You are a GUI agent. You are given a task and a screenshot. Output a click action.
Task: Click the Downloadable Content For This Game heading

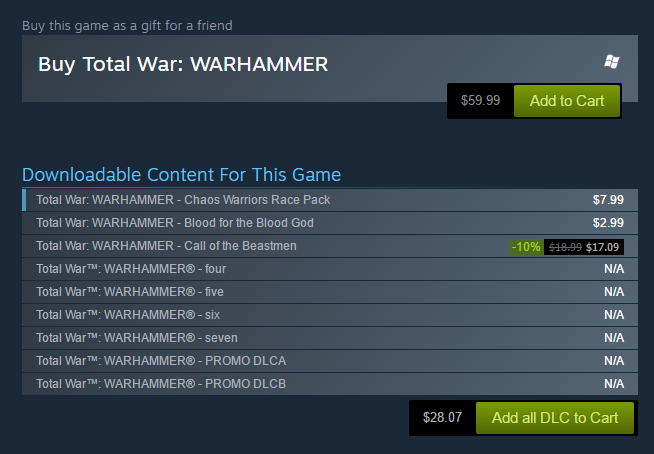(x=181, y=174)
